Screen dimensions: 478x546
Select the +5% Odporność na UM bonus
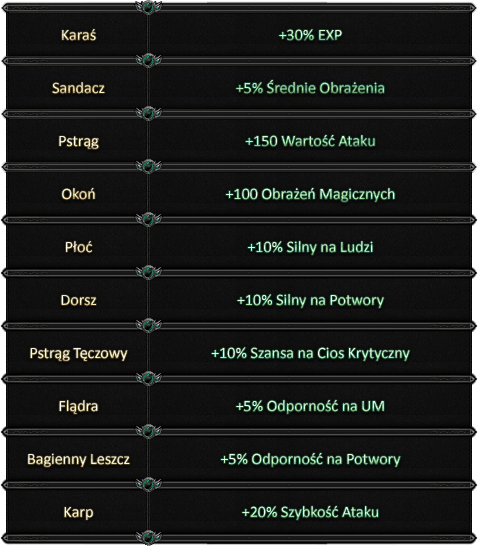[x=310, y=406]
